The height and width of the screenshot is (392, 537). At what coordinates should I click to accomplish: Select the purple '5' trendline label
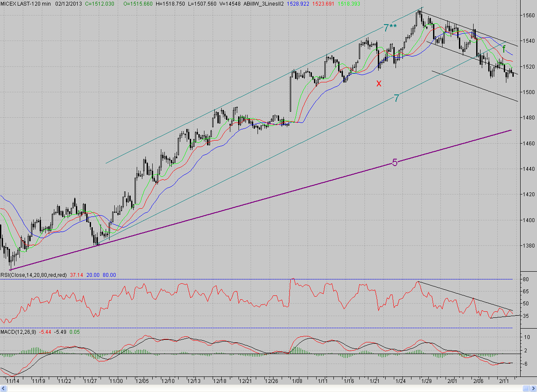(x=395, y=163)
